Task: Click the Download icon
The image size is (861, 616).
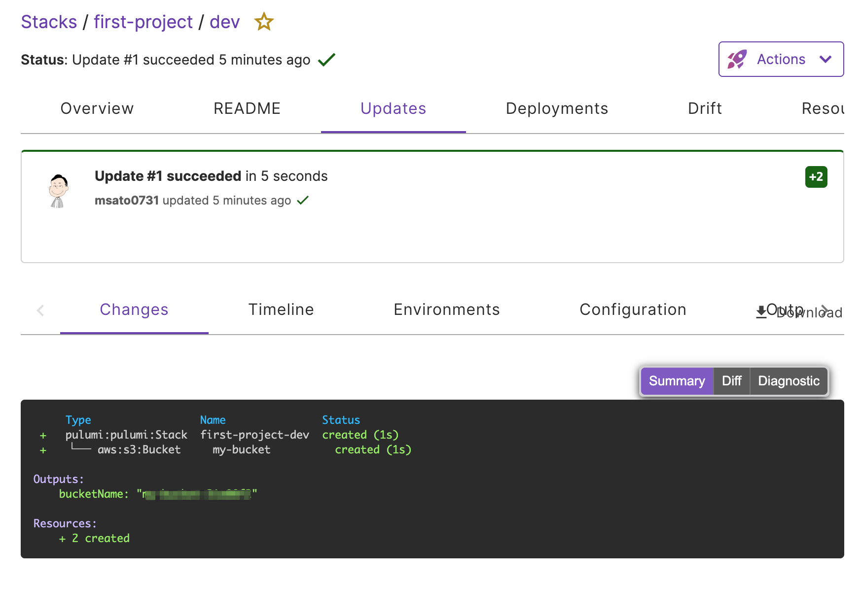Action: [761, 311]
